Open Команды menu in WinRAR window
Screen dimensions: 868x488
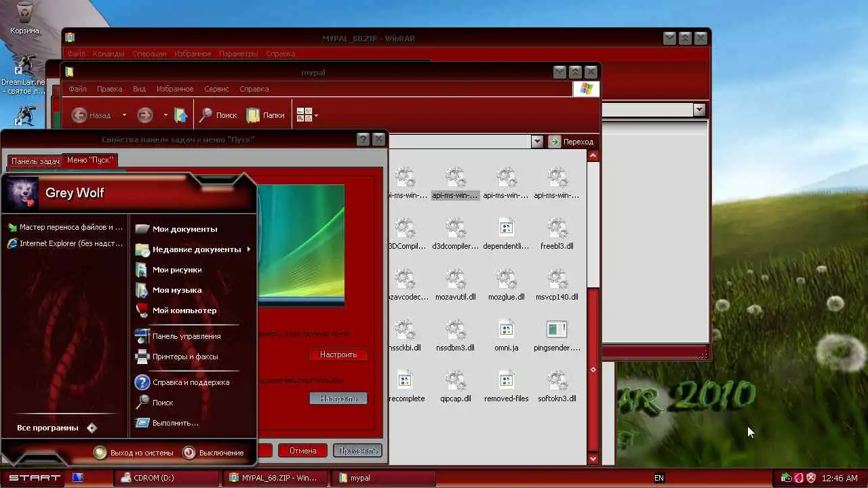(108, 54)
